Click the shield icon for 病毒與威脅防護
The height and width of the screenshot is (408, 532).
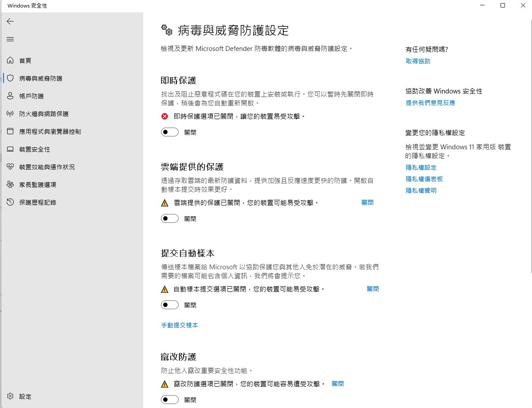coord(10,78)
